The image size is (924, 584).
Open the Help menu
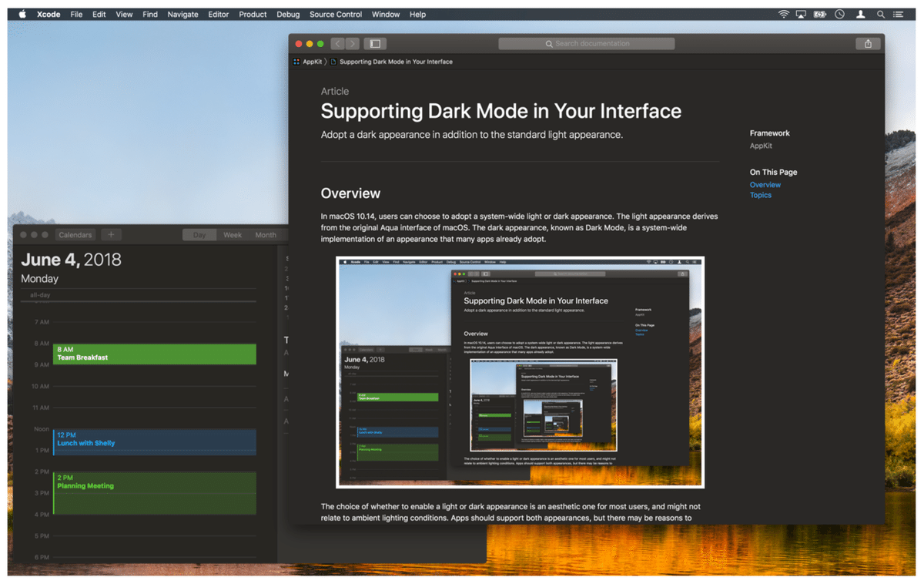point(417,15)
